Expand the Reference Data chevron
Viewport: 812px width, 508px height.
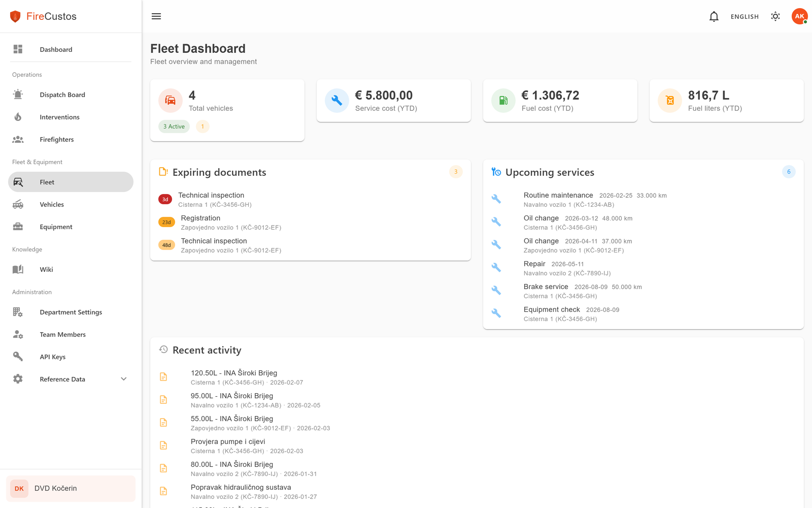point(123,379)
